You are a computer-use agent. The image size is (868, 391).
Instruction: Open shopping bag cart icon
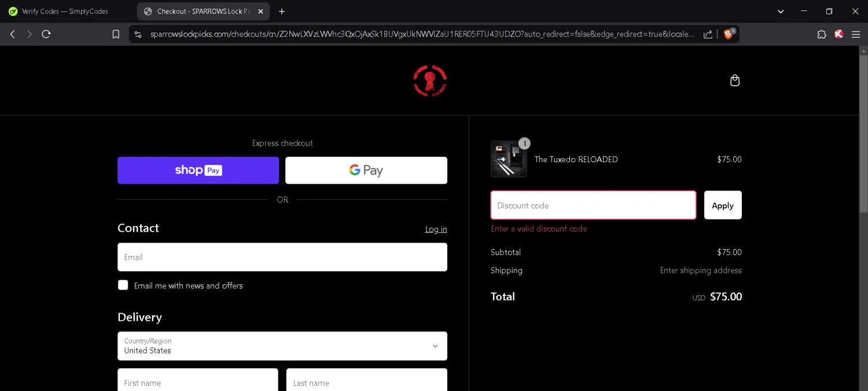click(735, 81)
